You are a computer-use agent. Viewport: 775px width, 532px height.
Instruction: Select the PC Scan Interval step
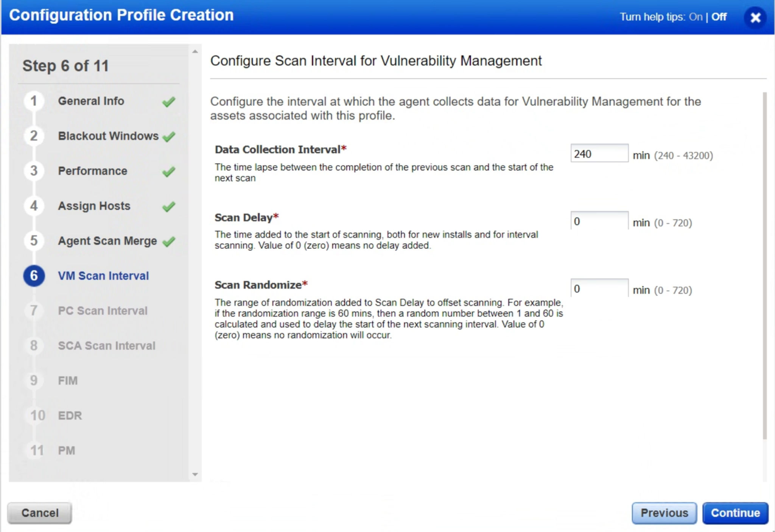tap(103, 310)
